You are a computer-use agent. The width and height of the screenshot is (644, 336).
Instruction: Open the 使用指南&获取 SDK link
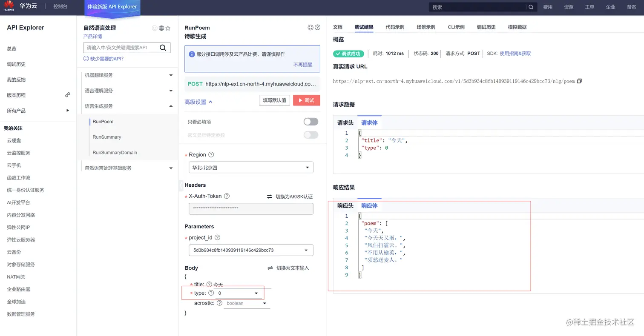[515, 54]
